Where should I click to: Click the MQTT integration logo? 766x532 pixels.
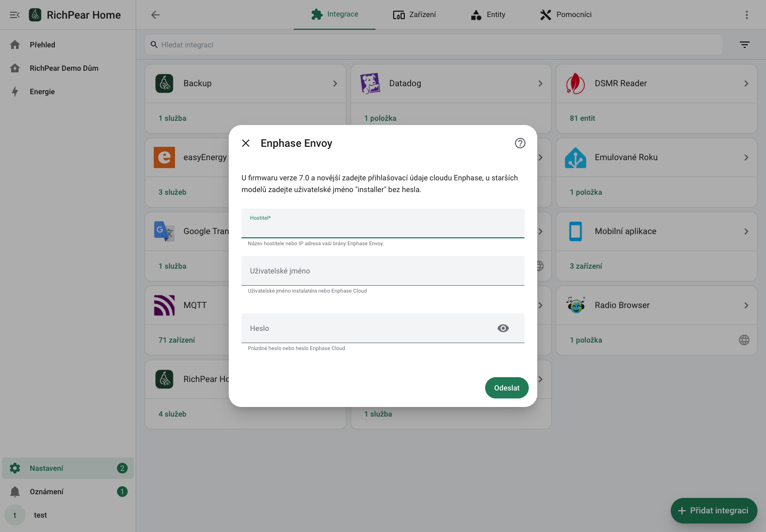tap(164, 305)
